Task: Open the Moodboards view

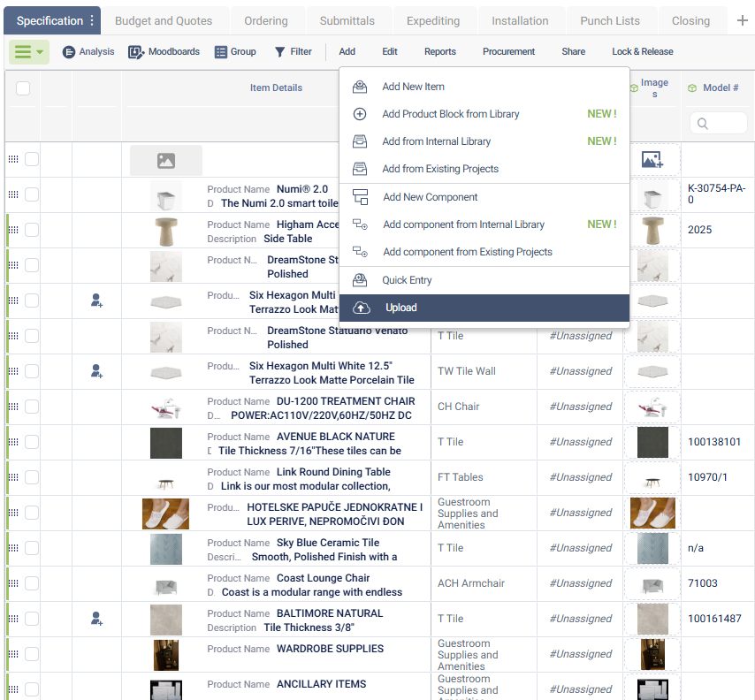Action: point(164,52)
